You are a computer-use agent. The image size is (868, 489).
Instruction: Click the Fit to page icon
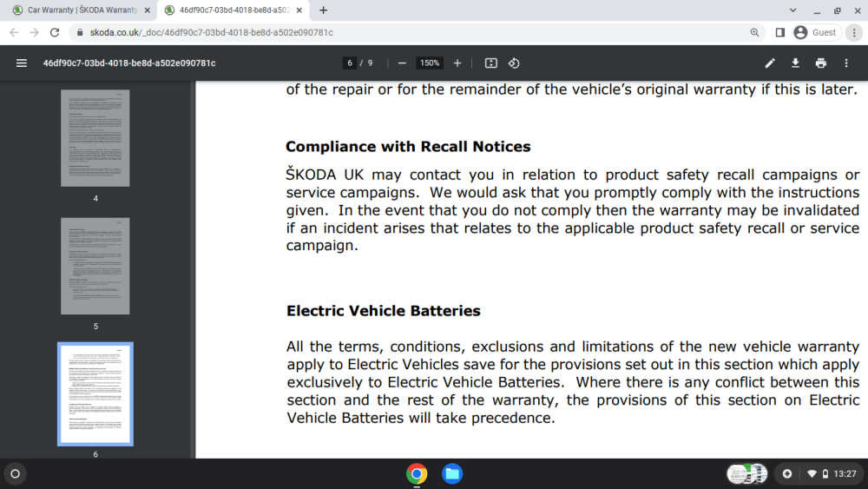pyautogui.click(x=491, y=63)
